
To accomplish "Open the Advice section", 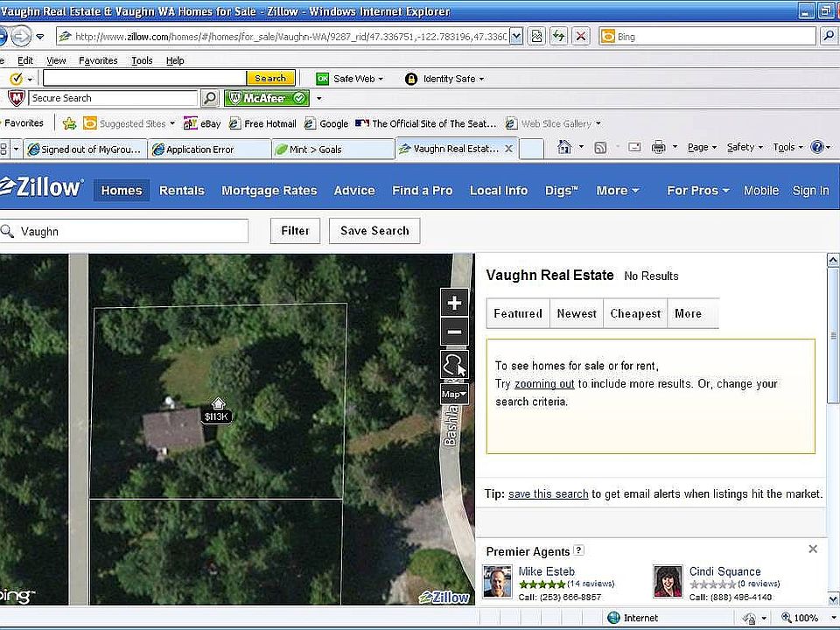I will tap(354, 191).
